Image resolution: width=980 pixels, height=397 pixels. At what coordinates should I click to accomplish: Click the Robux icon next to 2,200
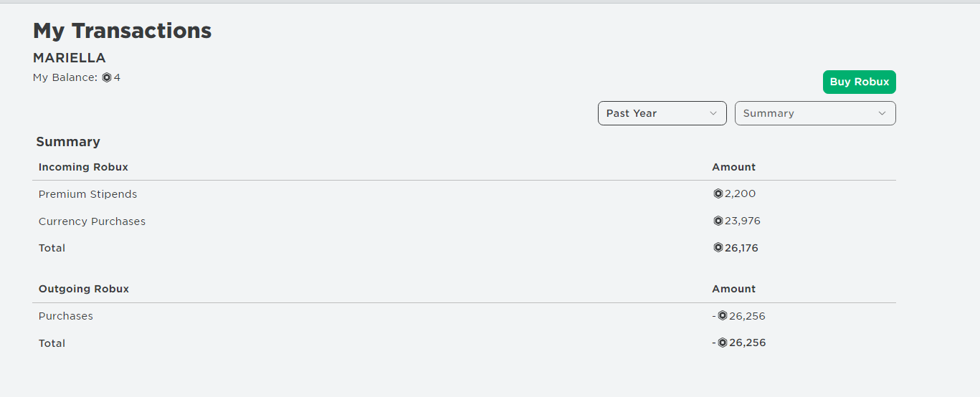pos(718,193)
